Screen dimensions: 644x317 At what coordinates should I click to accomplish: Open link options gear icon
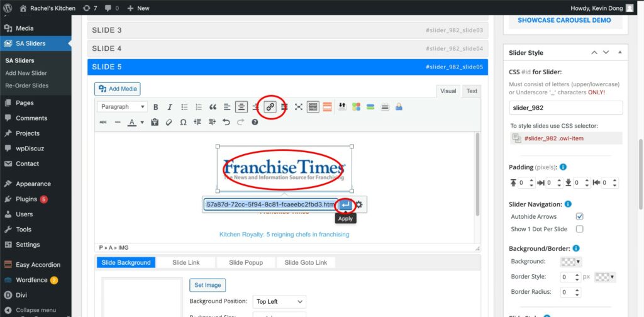click(359, 204)
